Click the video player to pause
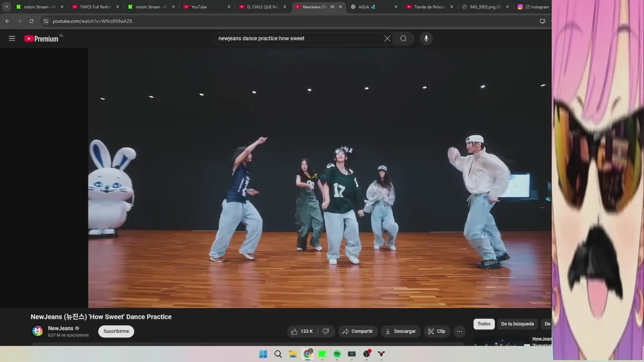 click(319, 177)
